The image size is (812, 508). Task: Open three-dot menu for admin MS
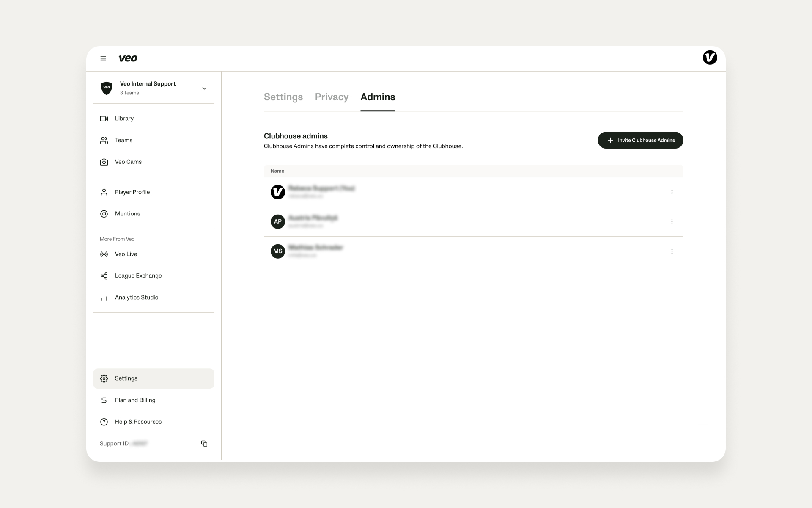coord(672,251)
